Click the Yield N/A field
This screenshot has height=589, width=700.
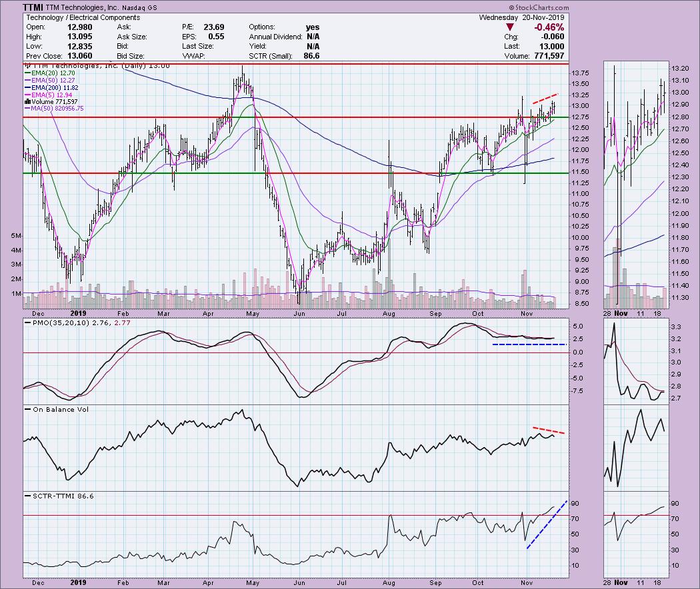tap(285, 47)
